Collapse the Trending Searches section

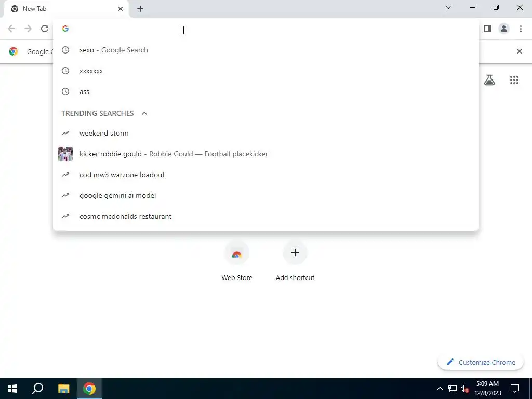click(144, 113)
